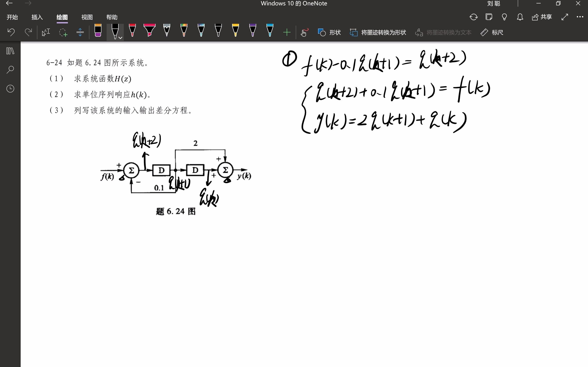Click the insert space tool
The width and height of the screenshot is (588, 367).
(80, 32)
